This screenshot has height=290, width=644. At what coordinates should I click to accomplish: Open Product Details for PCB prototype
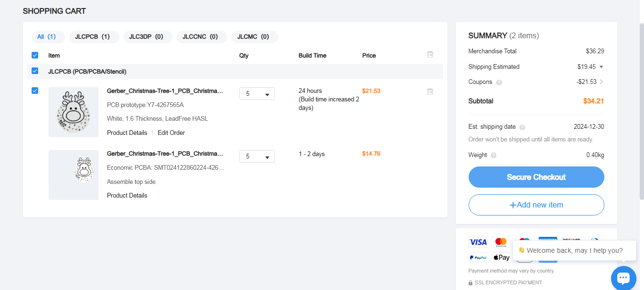pos(127,133)
